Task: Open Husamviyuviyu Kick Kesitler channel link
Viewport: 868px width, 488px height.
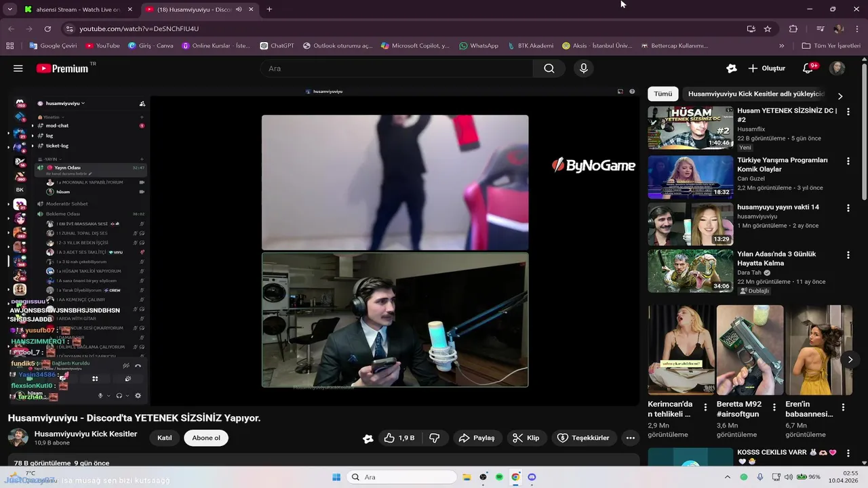Action: click(x=86, y=434)
